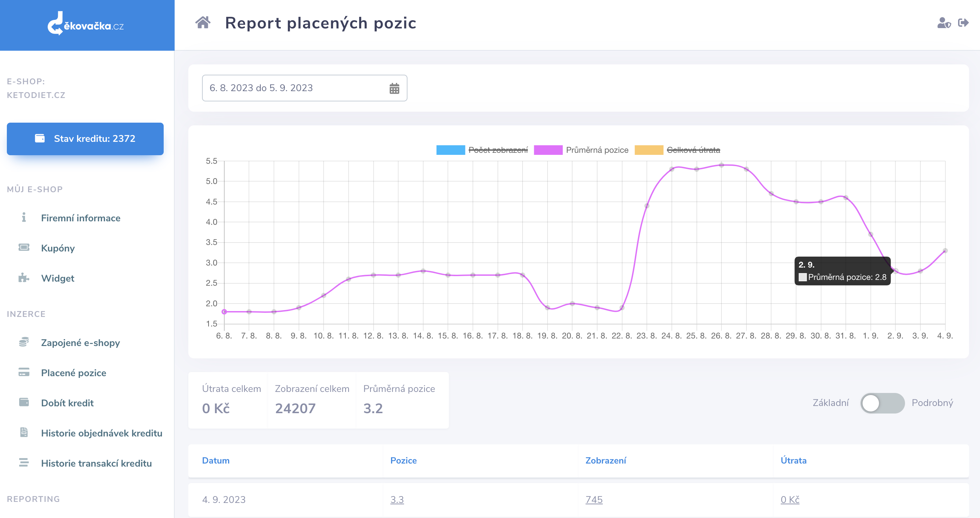Viewport: 980px width, 518px height.
Task: Click the Kupóny ticket icon
Action: point(24,248)
